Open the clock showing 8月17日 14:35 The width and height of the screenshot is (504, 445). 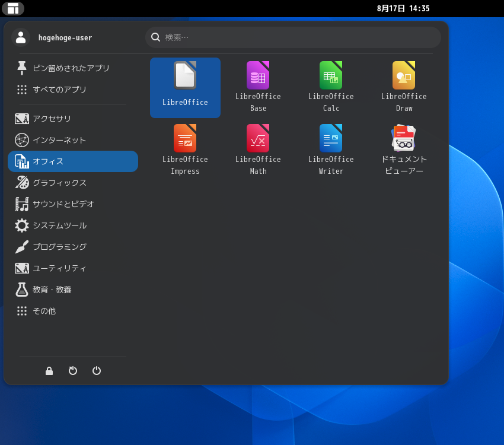[403, 8]
